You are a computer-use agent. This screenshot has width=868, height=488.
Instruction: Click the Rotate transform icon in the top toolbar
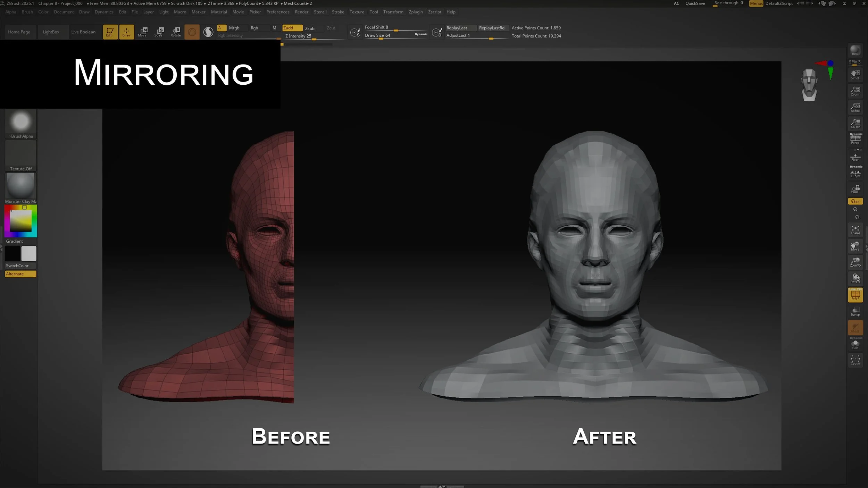coord(176,32)
